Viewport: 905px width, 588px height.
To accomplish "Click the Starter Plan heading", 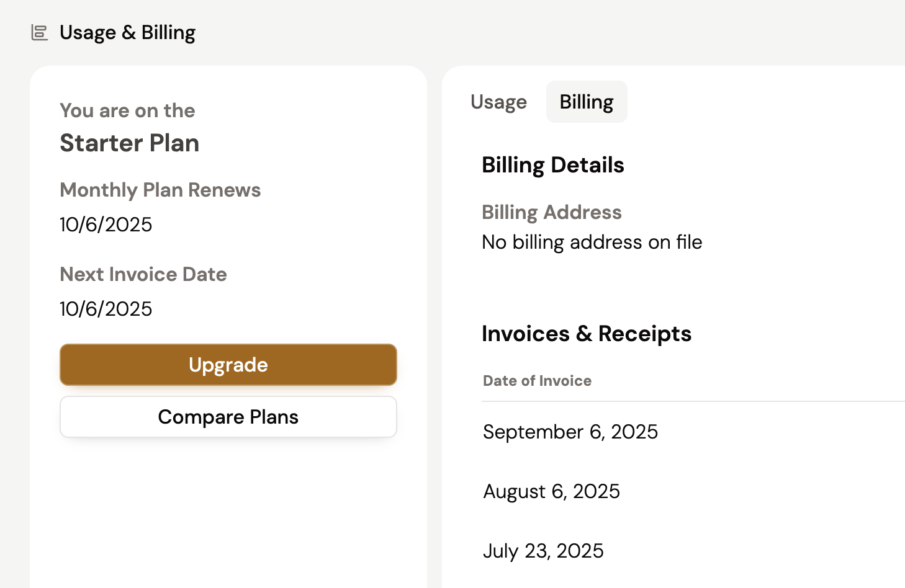I will point(129,143).
